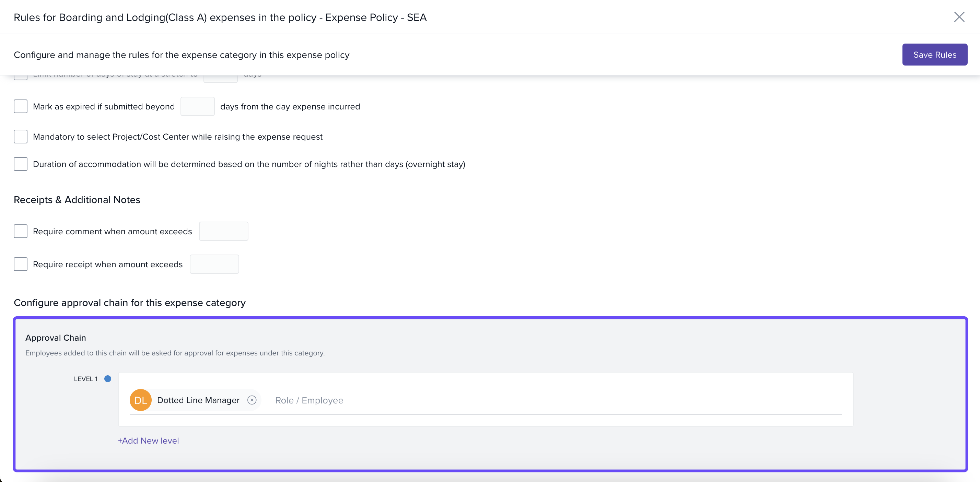The width and height of the screenshot is (980, 482).
Task: Click the days-from-expense-incurred input box
Action: click(x=197, y=106)
